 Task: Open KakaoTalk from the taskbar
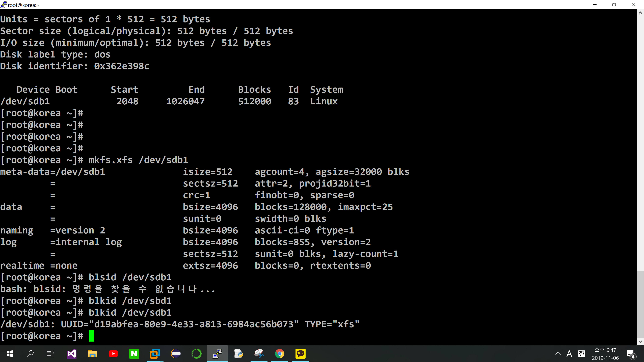[x=301, y=353]
